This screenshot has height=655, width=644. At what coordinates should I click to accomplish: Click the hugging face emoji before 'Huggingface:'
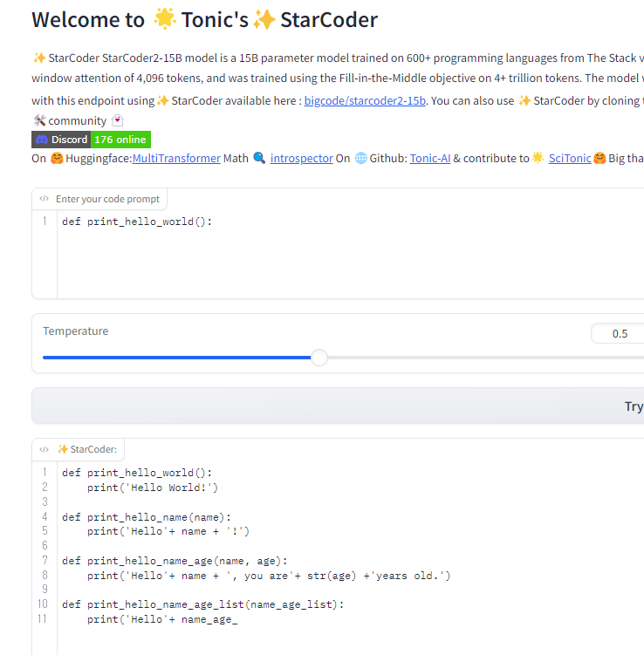point(57,159)
